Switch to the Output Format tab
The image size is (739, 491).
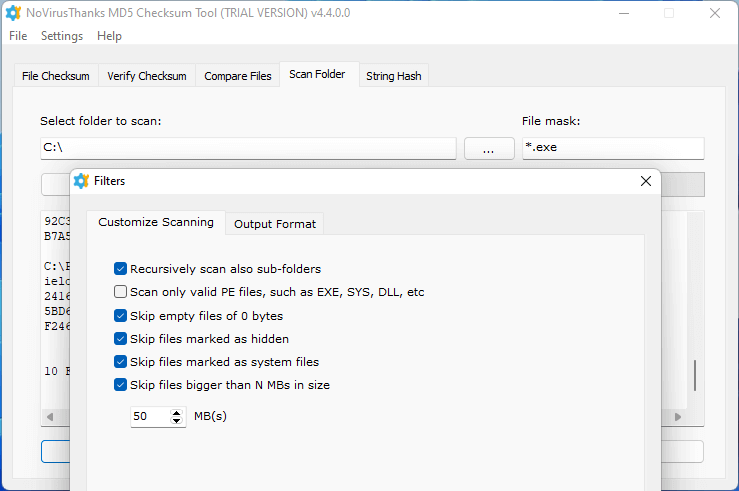(x=275, y=224)
